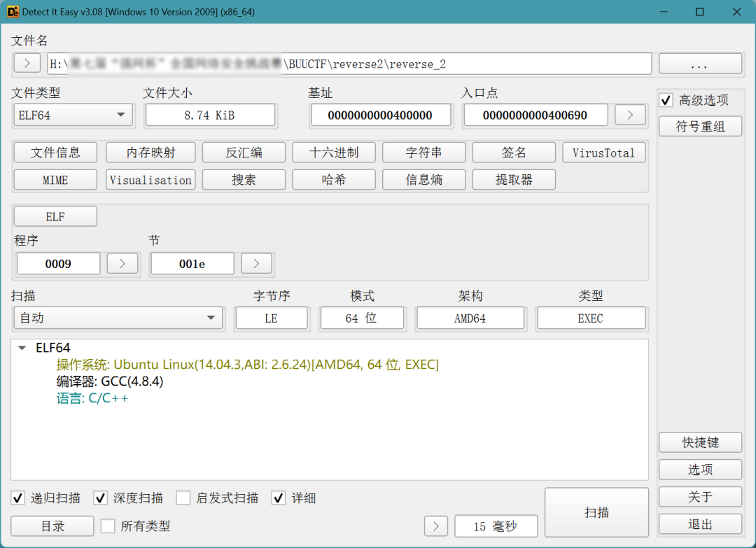
Task: Click the 入口点 entry point field
Action: 535,115
